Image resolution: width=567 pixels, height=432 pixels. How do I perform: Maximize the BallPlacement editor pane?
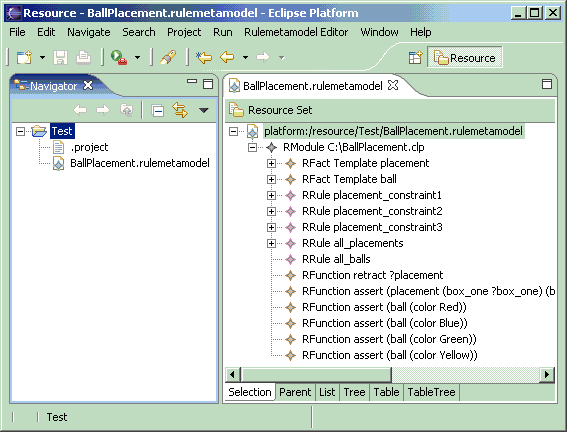pyautogui.click(x=547, y=84)
